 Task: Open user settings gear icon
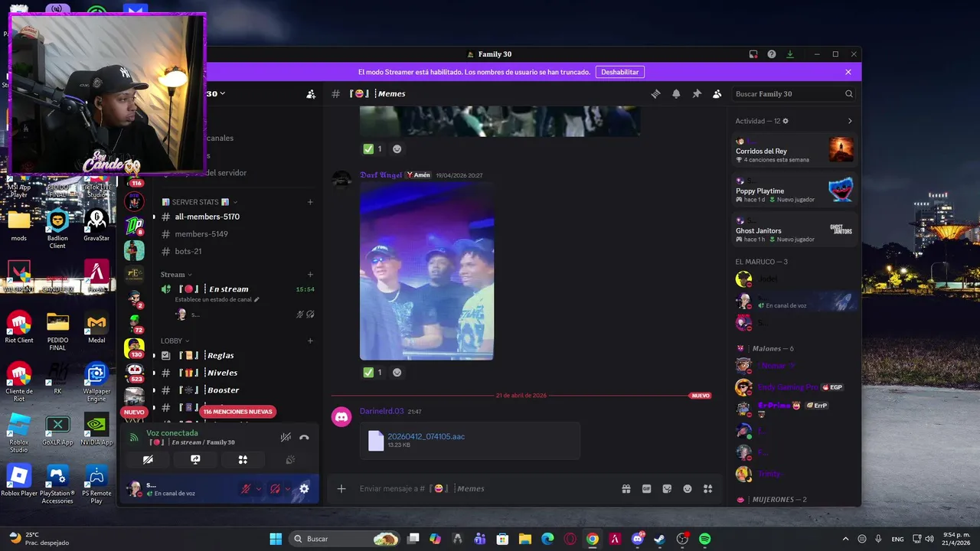coord(304,489)
